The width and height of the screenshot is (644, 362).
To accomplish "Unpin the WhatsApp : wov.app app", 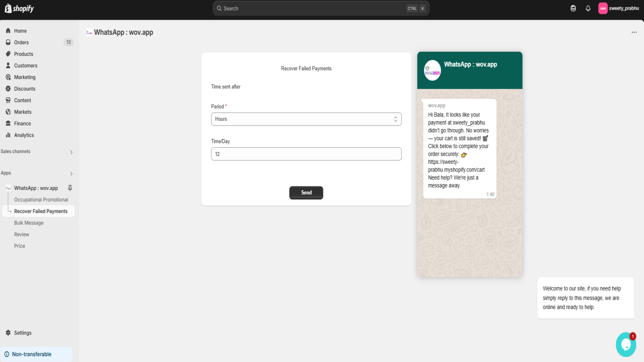I will [70, 188].
